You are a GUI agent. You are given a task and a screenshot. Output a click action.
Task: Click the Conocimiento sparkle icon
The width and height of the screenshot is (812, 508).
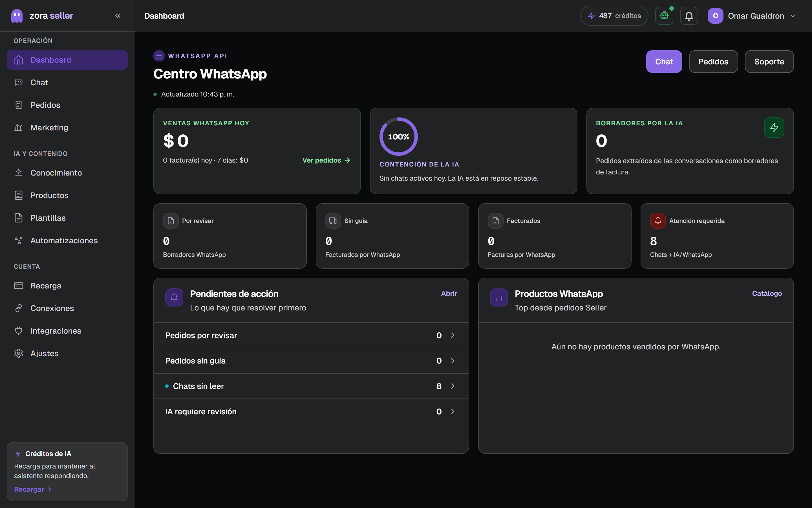[x=19, y=173]
